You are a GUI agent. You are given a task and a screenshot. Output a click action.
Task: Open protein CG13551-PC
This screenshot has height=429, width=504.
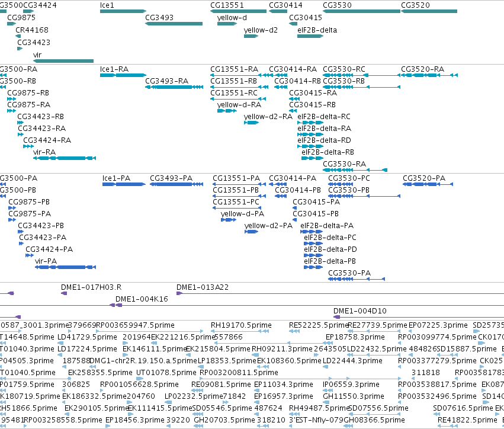point(236,202)
